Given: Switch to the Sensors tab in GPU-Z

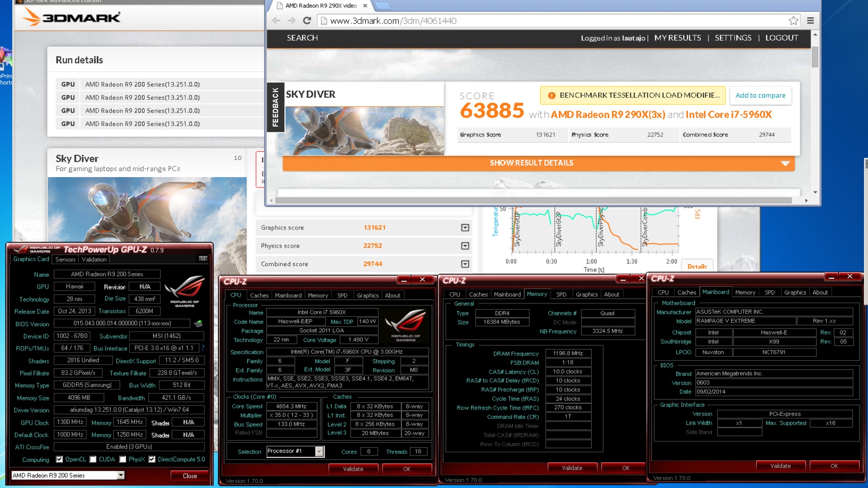Looking at the screenshot, I should tap(66, 259).
